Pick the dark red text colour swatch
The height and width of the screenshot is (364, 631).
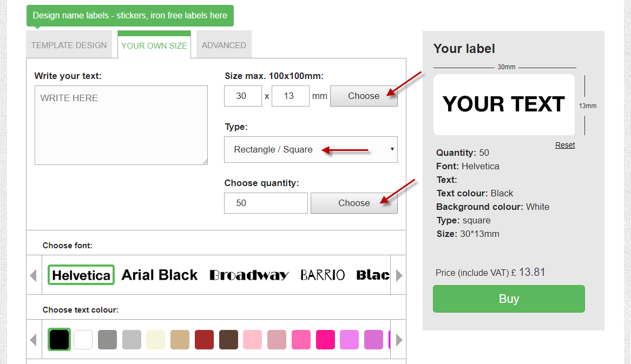tap(205, 340)
